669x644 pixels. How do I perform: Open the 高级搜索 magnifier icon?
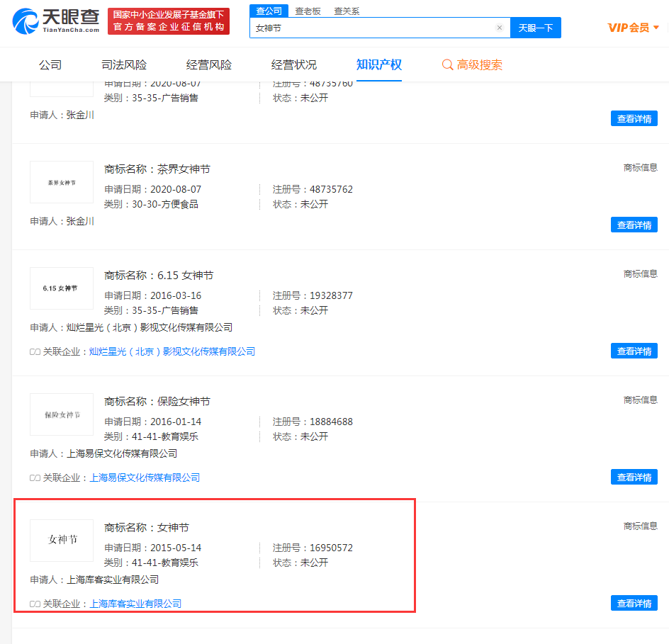pyautogui.click(x=447, y=64)
